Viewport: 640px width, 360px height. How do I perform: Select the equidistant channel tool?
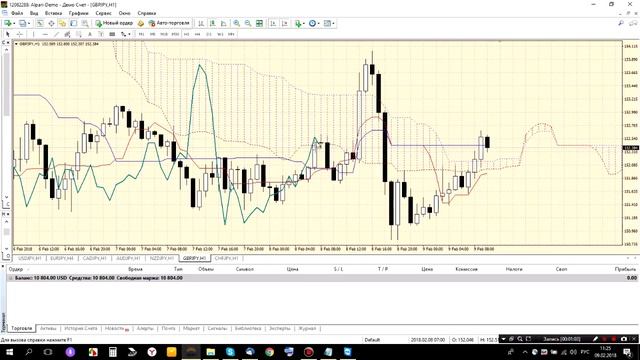pyautogui.click(x=67, y=34)
